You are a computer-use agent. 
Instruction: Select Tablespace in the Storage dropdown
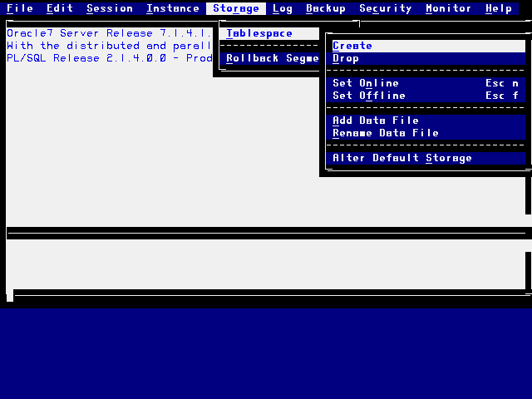pyautogui.click(x=259, y=33)
